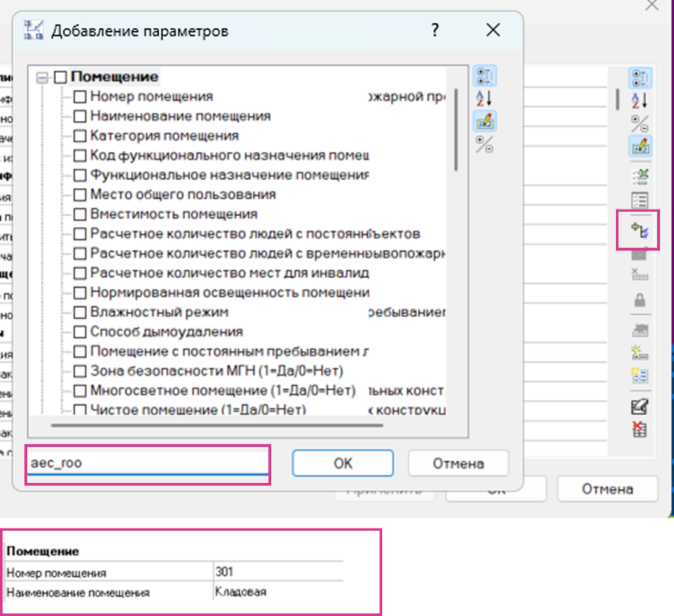674x616 pixels.
Task: Click dialog list horizontal scrollbar
Action: coord(217,426)
